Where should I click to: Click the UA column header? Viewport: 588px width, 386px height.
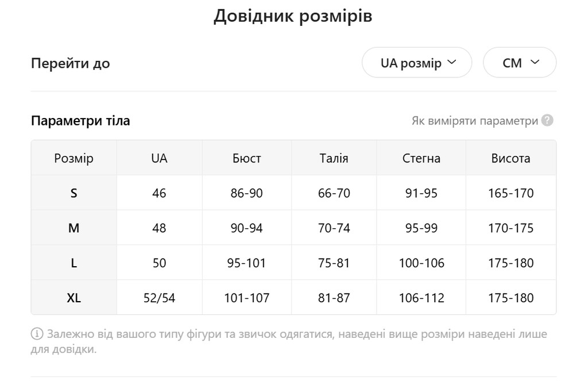point(160,158)
